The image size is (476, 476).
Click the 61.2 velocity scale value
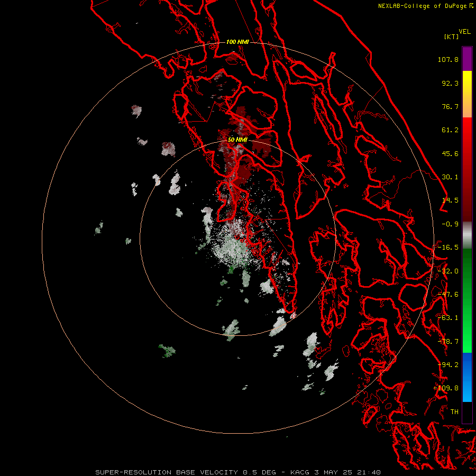click(450, 130)
